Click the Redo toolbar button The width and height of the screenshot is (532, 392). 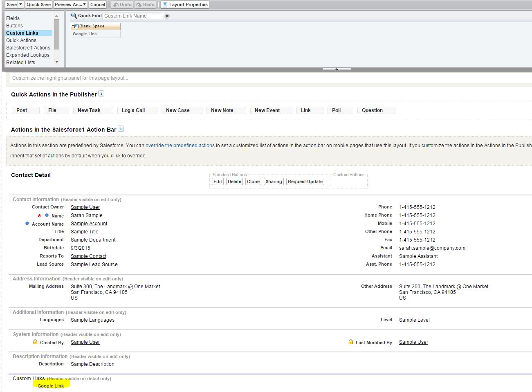click(145, 4)
